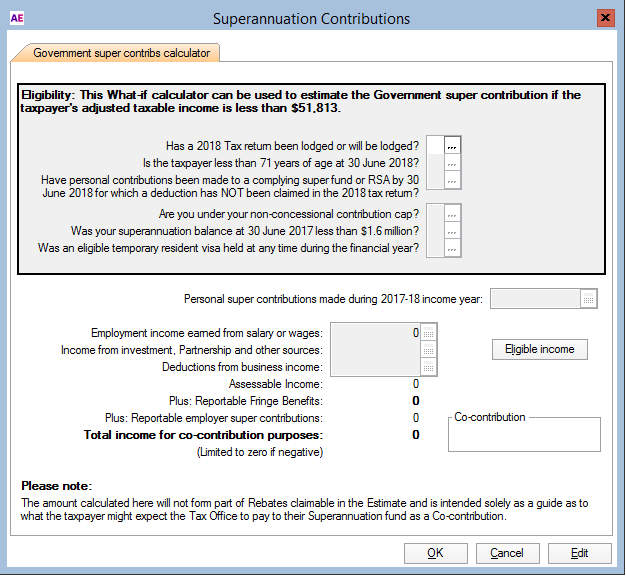Image resolution: width=626 pixels, height=576 pixels.
Task: Click grid icon for Deductions from business income
Action: pyautogui.click(x=429, y=367)
